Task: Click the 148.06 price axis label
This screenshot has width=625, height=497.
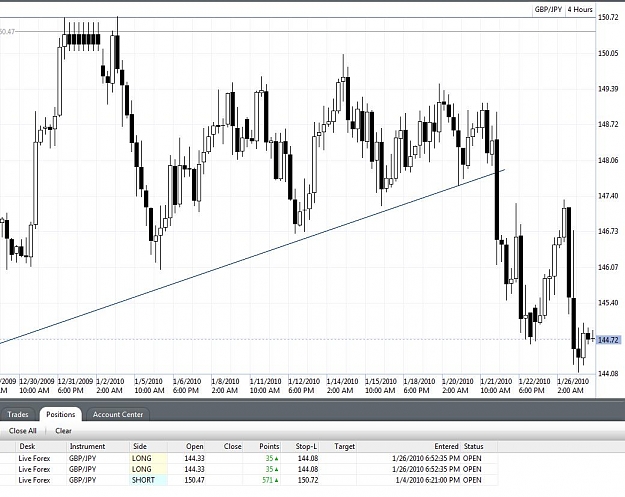Action: point(608,160)
